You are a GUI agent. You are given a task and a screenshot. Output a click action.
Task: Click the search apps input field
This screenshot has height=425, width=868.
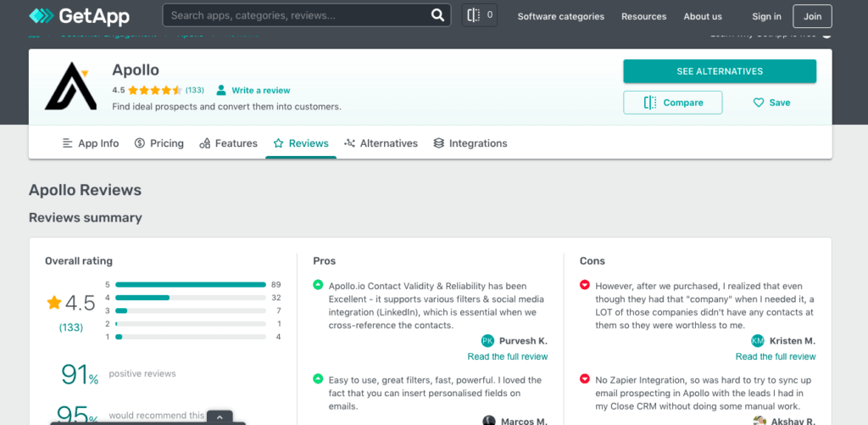point(299,15)
